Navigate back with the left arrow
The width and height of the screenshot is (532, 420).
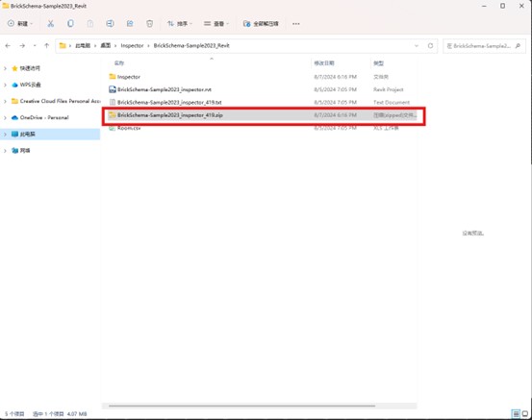[x=8, y=46]
